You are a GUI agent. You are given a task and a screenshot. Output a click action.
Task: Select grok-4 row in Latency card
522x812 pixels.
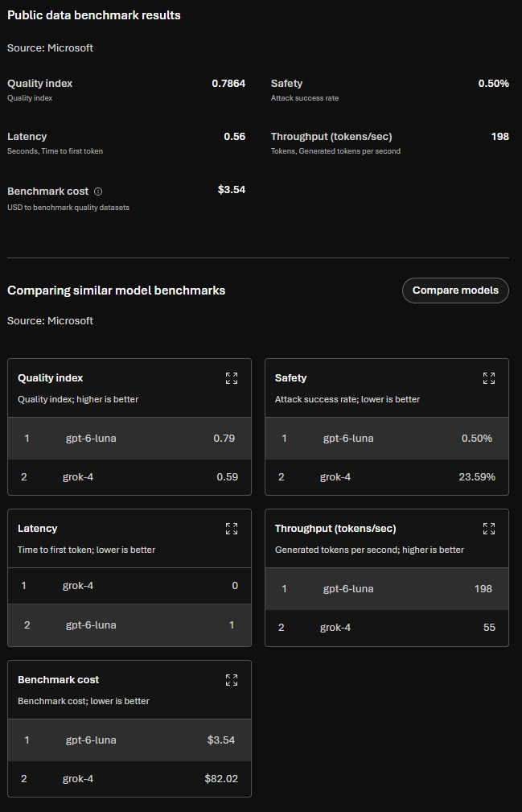click(x=129, y=586)
